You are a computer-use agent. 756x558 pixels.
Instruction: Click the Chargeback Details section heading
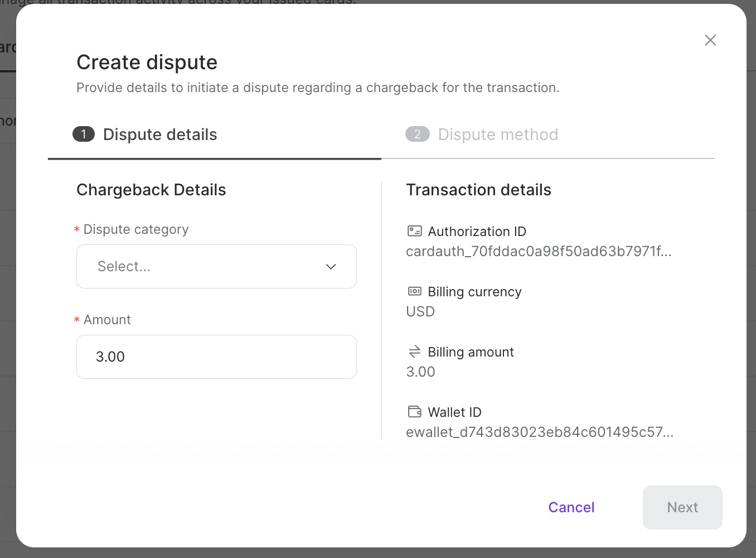point(151,190)
